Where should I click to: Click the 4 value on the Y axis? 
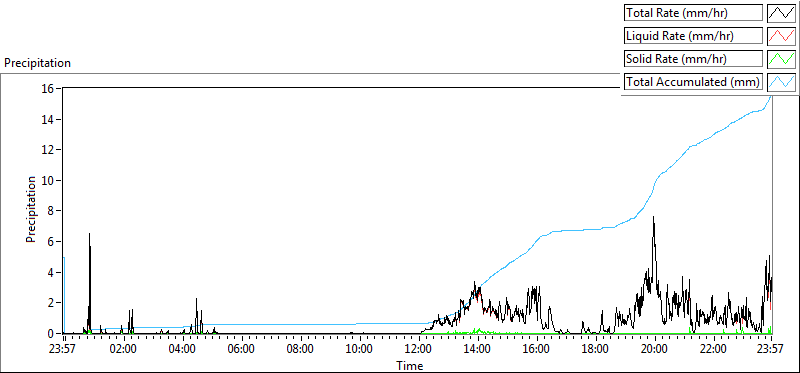(x=52, y=272)
